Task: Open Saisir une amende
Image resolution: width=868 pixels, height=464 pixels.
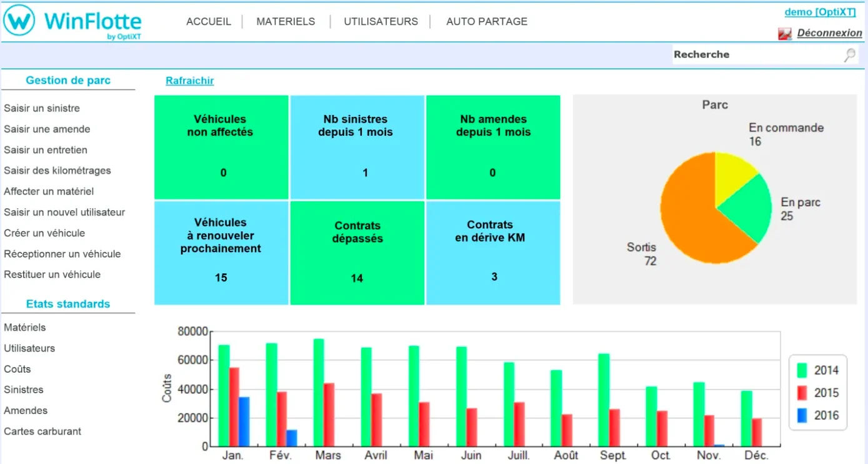Action: pos(47,129)
